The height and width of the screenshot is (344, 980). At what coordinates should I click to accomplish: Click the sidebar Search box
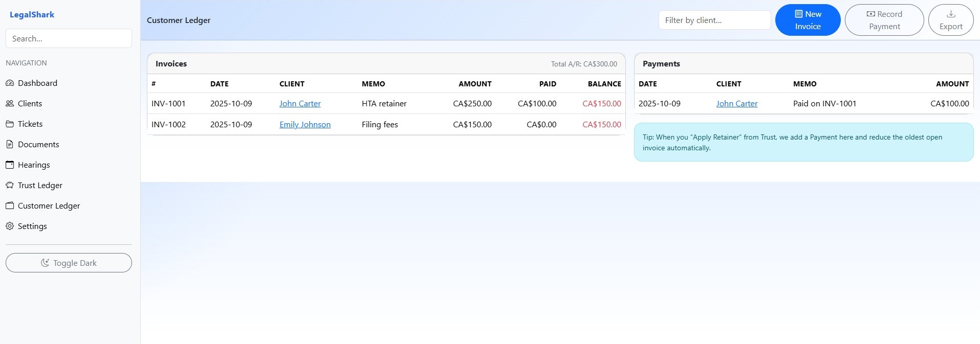pyautogui.click(x=69, y=38)
